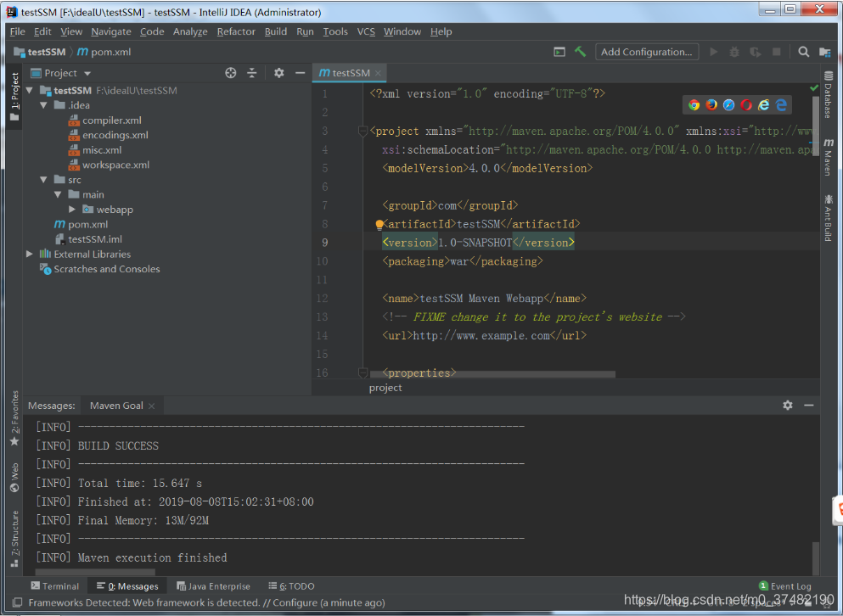The height and width of the screenshot is (616, 843).
Task: Close the Maven Goal tab
Action: [x=152, y=406]
